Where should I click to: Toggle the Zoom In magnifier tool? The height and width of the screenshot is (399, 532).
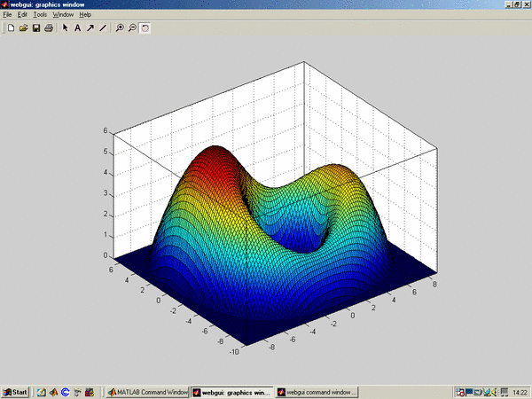[x=120, y=28]
